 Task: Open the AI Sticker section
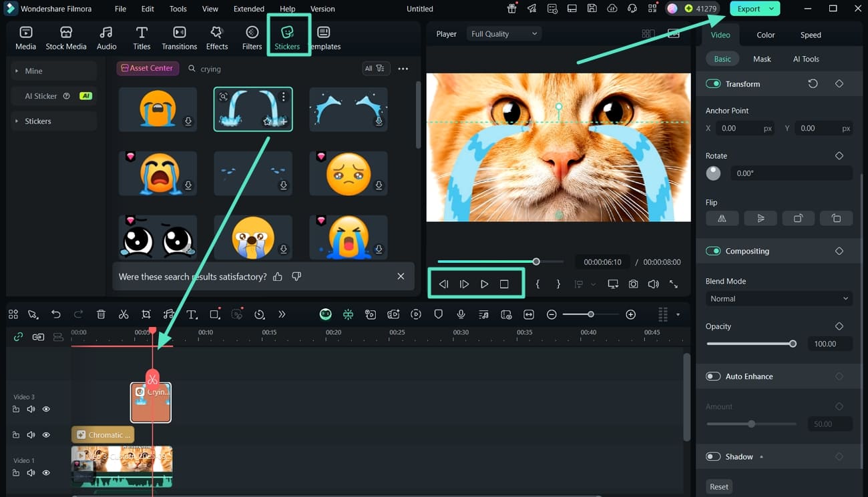tap(55, 96)
